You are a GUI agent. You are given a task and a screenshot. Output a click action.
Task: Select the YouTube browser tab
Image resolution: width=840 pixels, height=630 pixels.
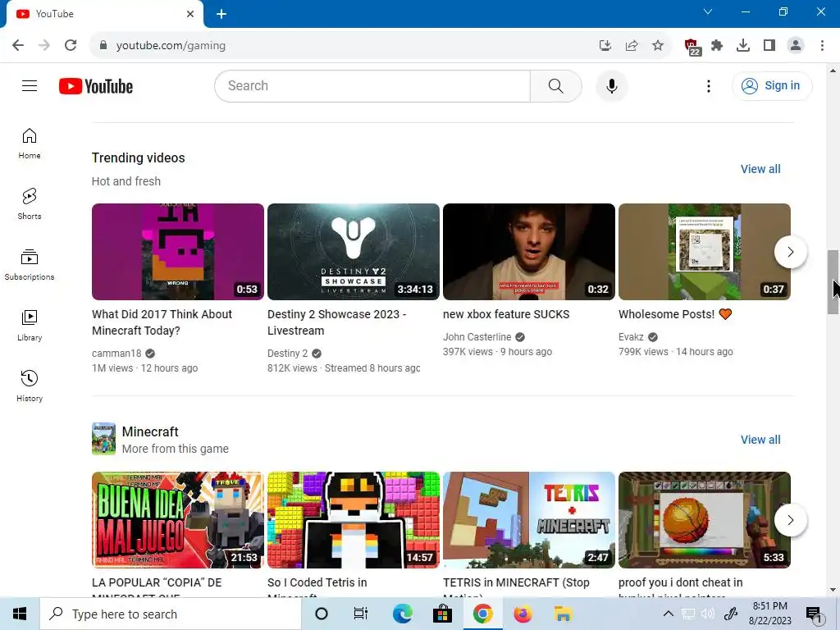(104, 14)
